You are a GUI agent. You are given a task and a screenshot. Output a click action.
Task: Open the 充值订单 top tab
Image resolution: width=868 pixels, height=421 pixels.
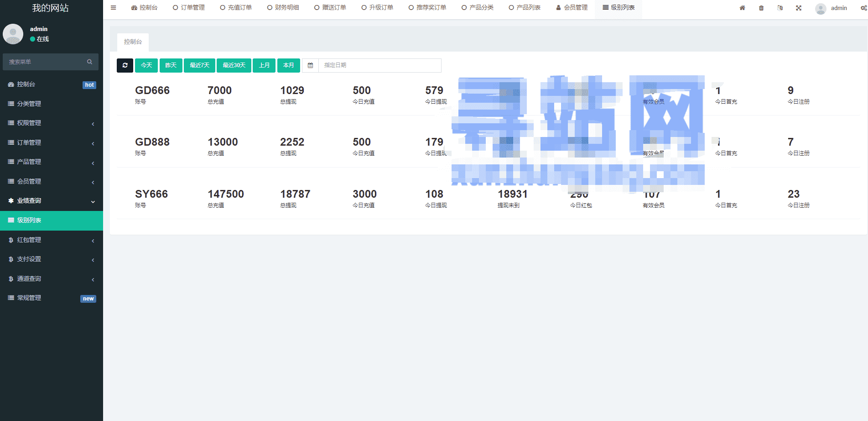(x=236, y=8)
